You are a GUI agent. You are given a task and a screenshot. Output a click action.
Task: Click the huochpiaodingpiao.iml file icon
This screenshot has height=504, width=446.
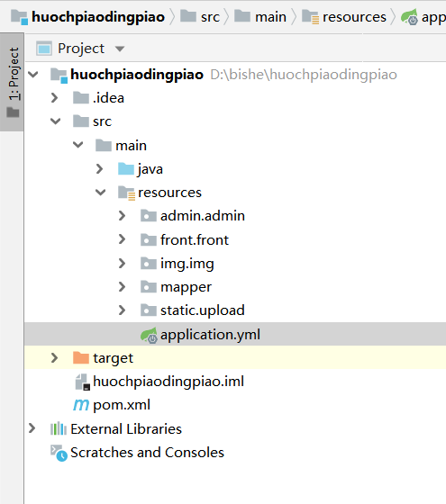point(82,382)
